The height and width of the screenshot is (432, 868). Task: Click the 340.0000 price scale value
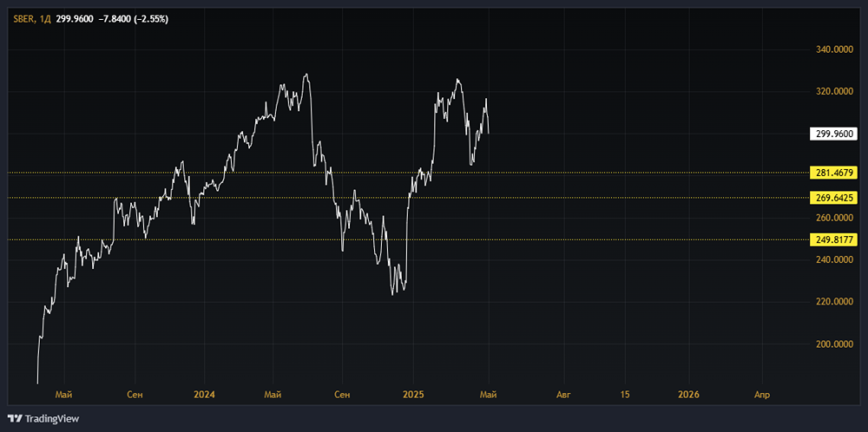pyautogui.click(x=832, y=49)
